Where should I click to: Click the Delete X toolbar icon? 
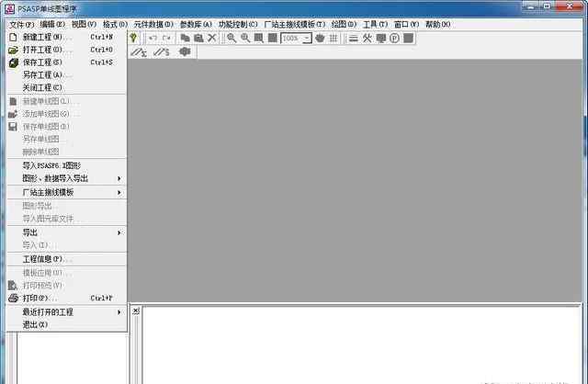[212, 38]
